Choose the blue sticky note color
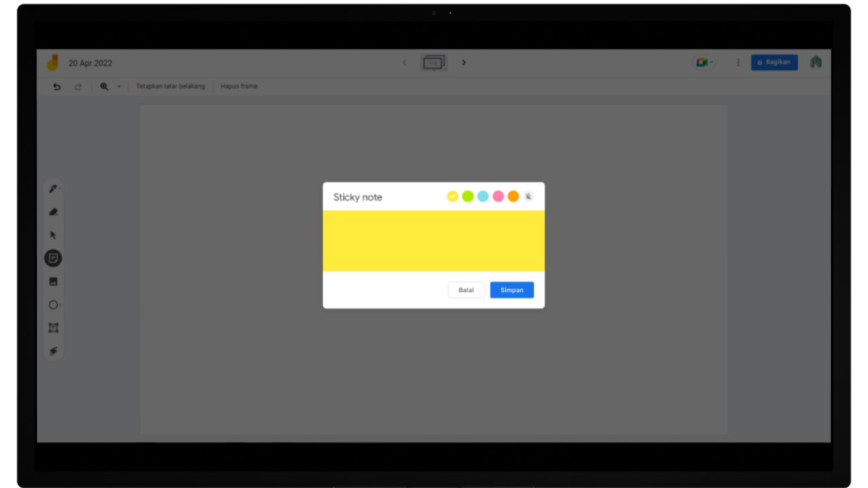This screenshot has height=488, width=868. tap(483, 197)
